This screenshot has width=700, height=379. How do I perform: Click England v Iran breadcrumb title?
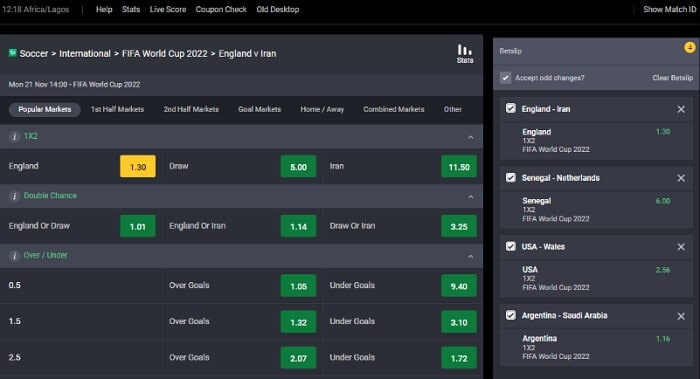pos(247,54)
